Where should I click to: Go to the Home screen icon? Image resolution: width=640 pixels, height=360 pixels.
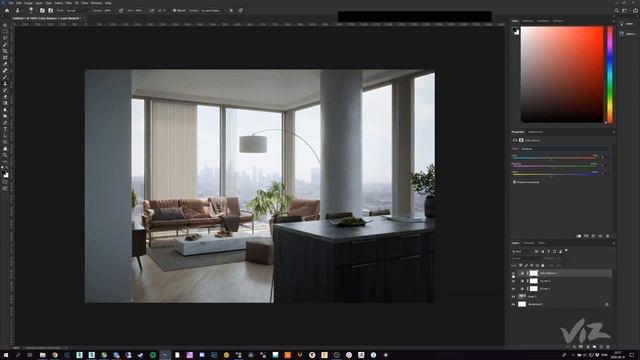7,10
